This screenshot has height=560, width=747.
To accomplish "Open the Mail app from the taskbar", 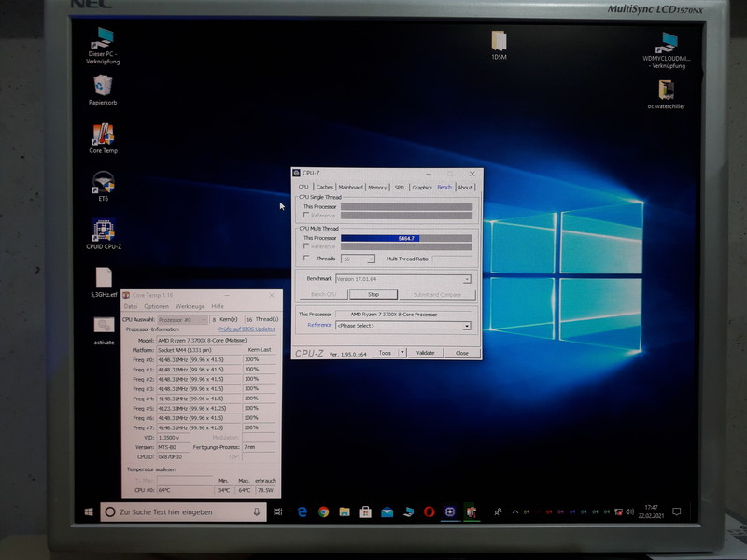I will (x=387, y=511).
